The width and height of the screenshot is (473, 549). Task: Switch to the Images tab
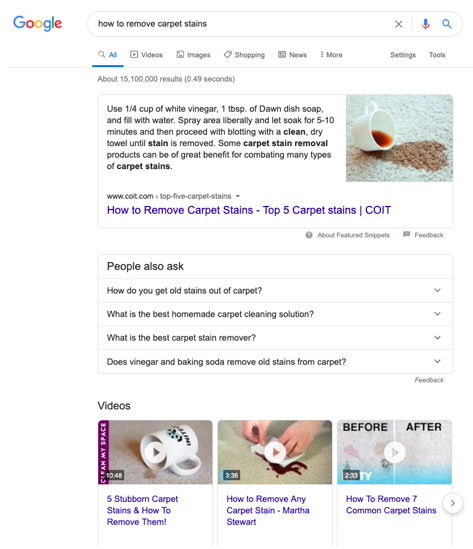click(x=194, y=55)
